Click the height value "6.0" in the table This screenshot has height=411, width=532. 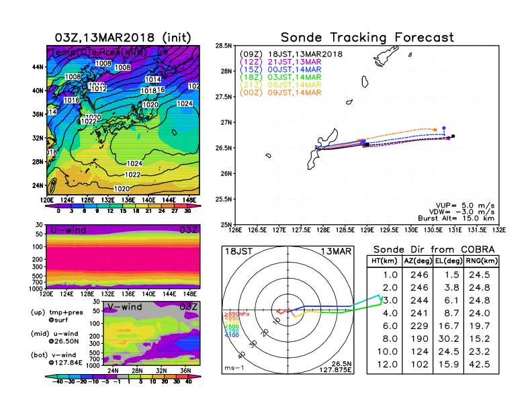[x=390, y=326]
